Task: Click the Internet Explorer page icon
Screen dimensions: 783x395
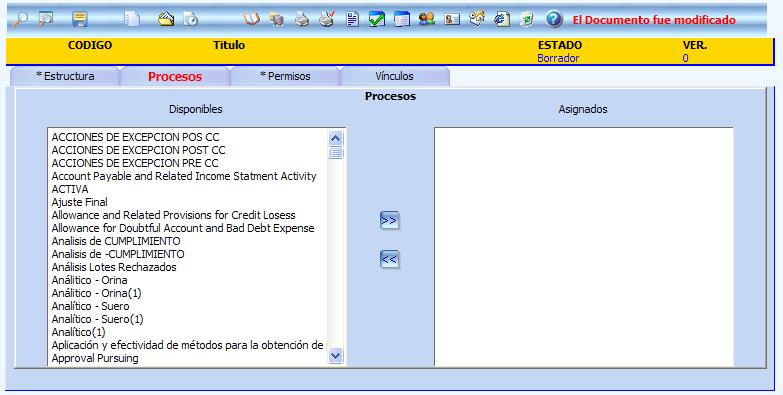Action: point(502,19)
